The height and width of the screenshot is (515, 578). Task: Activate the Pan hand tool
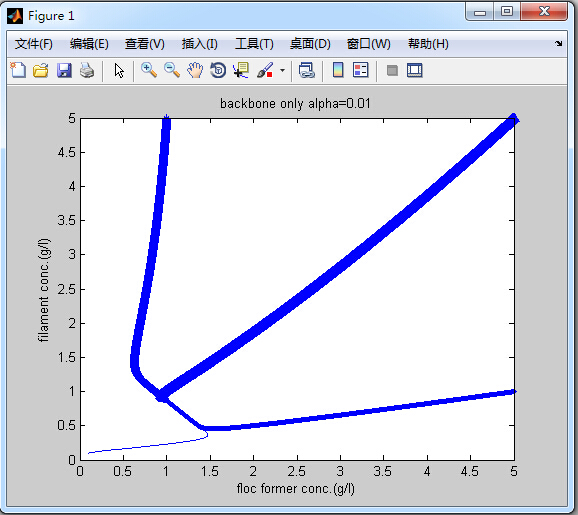[195, 70]
